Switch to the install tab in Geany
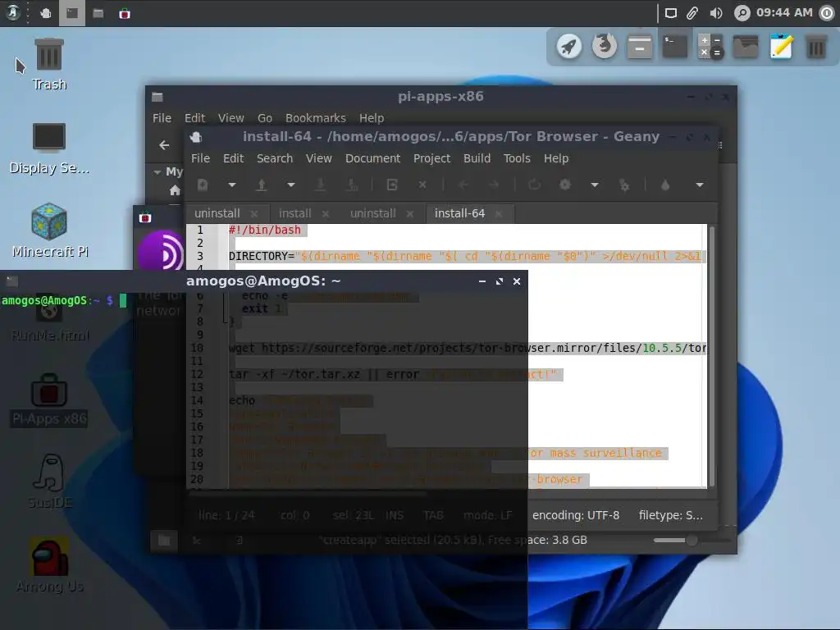Screen dimensions: 840x630 295,213
